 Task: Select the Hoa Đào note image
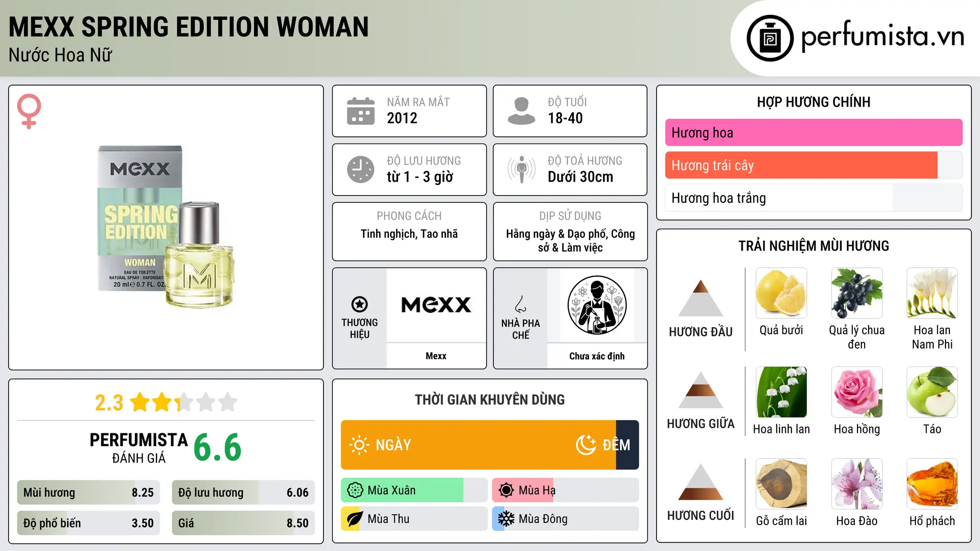857,484
